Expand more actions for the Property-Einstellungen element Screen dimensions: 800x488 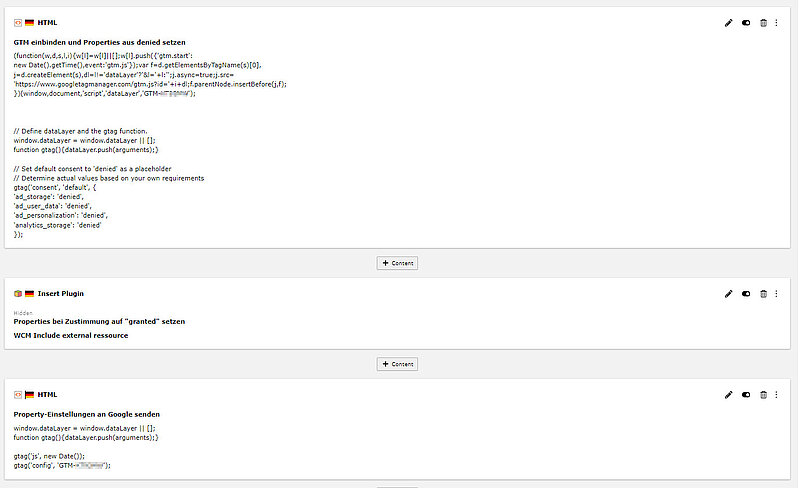pos(780,396)
